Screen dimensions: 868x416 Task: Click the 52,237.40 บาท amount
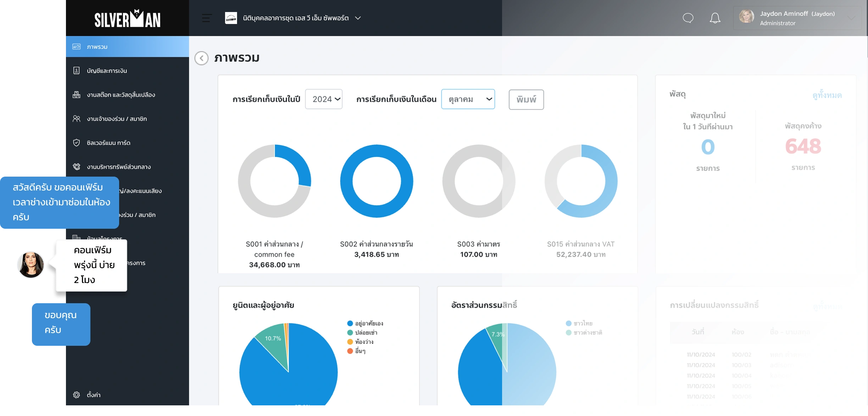tap(581, 255)
